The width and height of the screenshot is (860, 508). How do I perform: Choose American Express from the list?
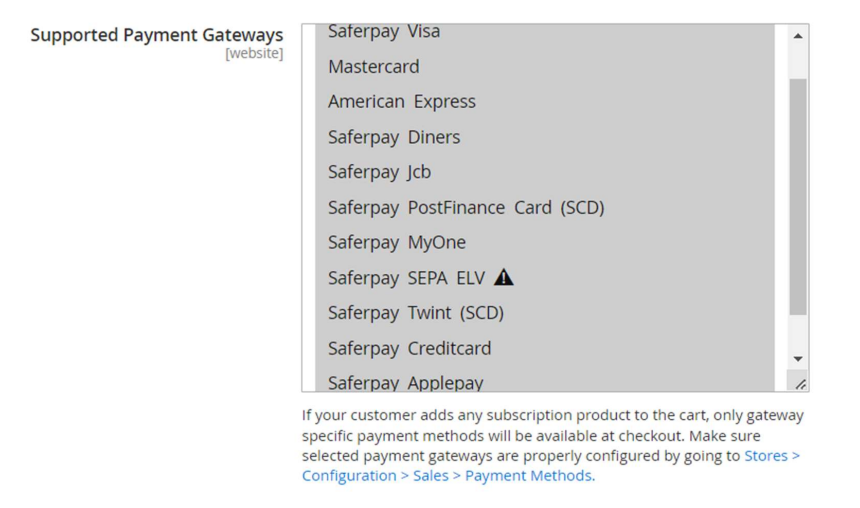coord(402,102)
